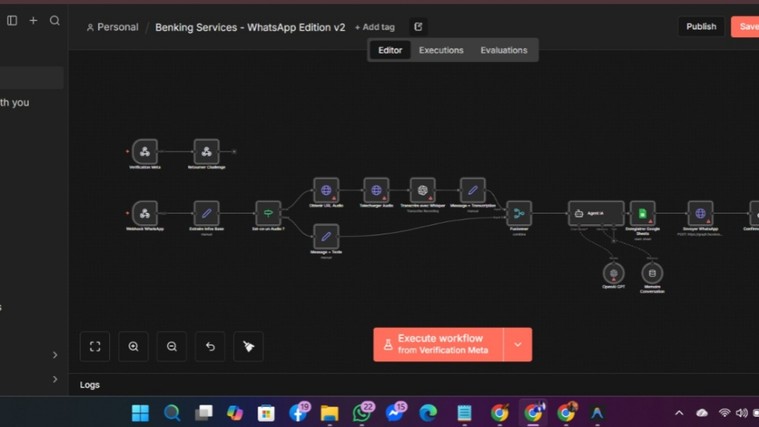Open the Memoire Conversation sub-node
The height and width of the screenshot is (427, 759).
pos(652,273)
